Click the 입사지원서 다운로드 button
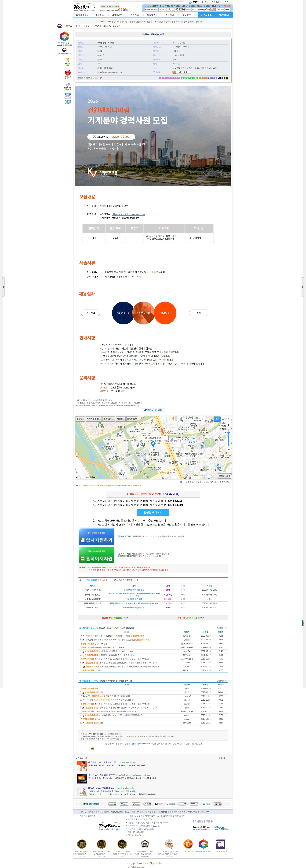Image resolution: width=306 pixels, height=868 pixels. coord(153,410)
